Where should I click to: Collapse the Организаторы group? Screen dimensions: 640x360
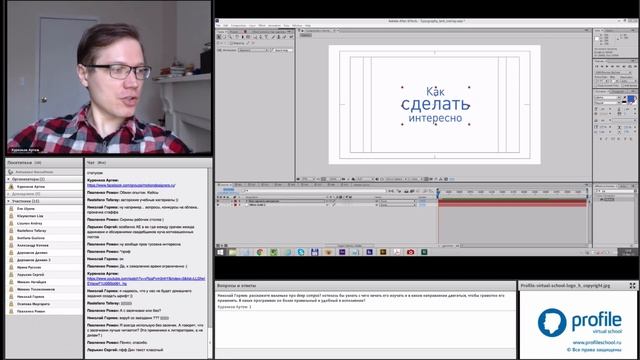(9, 179)
